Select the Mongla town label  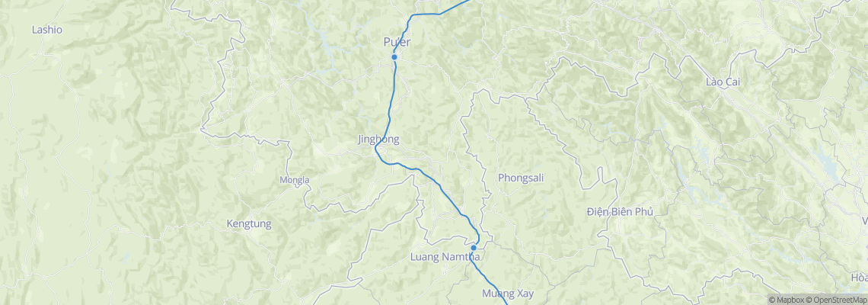point(295,180)
